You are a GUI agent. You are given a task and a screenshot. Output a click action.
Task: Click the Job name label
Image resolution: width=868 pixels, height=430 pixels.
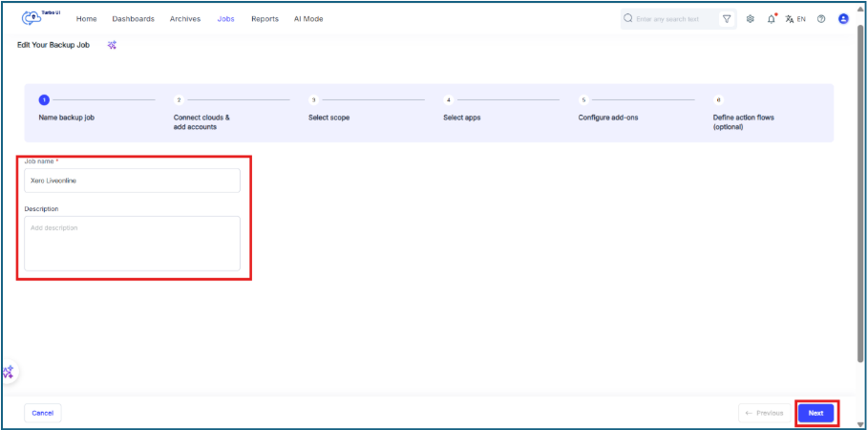40,161
